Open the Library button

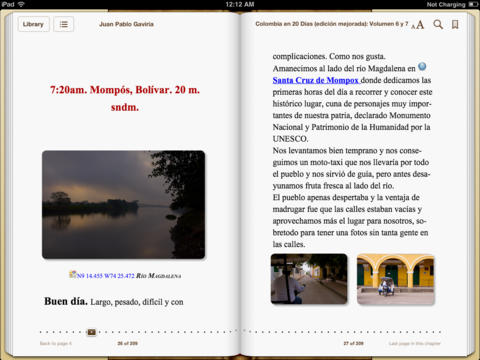pos(33,24)
